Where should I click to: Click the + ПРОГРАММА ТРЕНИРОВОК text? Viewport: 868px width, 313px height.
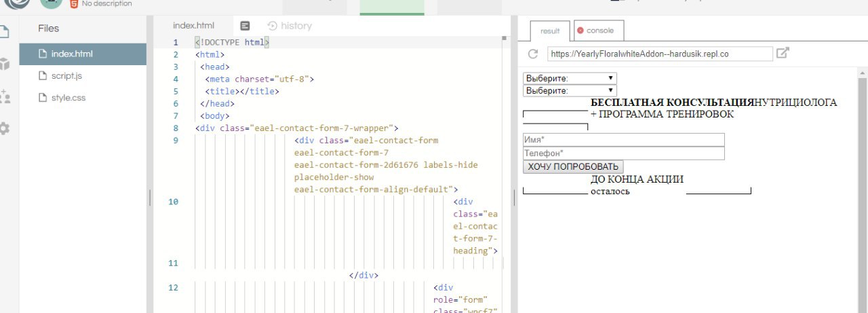(x=662, y=114)
